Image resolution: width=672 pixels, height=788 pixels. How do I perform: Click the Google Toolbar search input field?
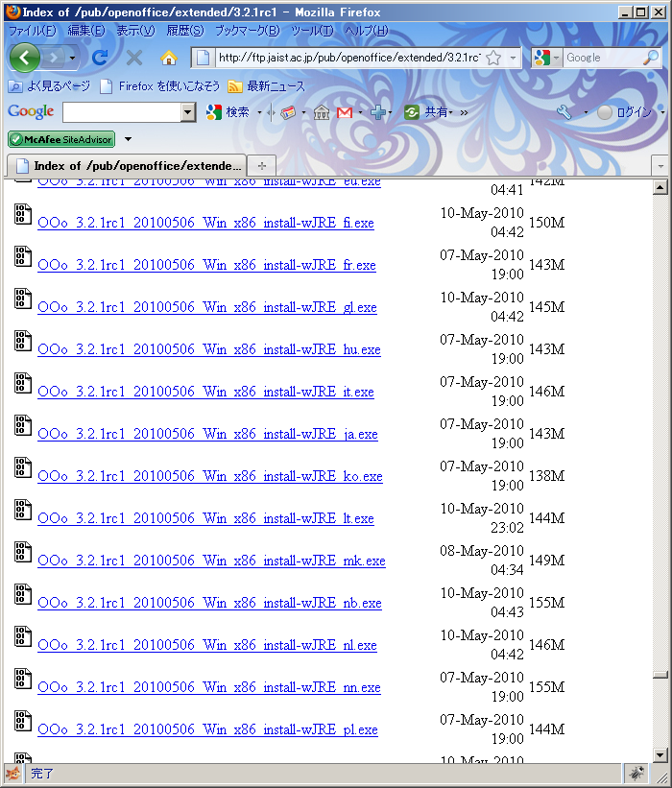(122, 112)
